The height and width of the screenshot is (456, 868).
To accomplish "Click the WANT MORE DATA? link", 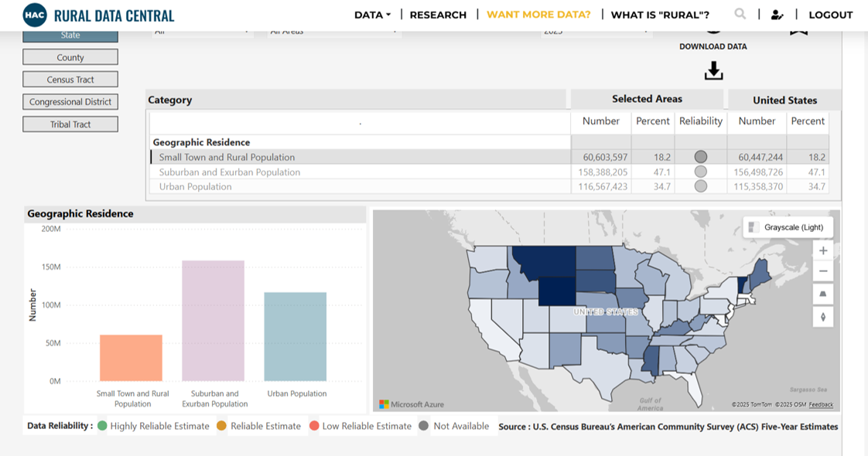I will (538, 15).
